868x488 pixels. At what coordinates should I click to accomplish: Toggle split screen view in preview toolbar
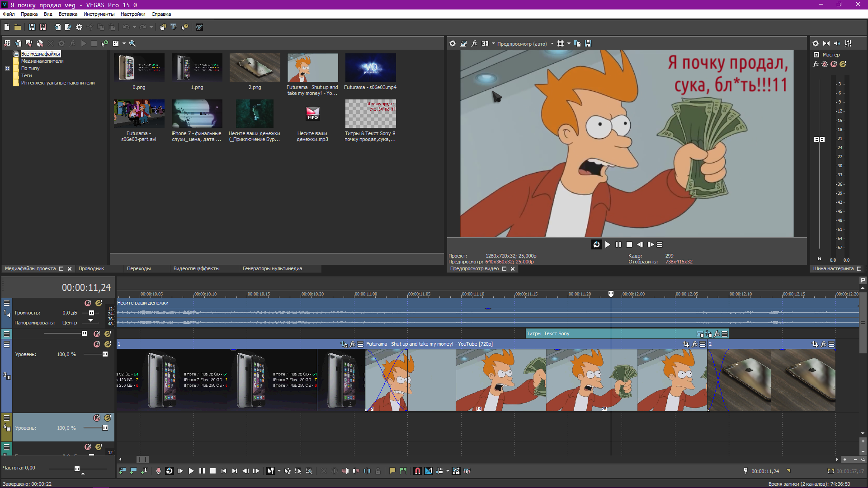pos(485,43)
